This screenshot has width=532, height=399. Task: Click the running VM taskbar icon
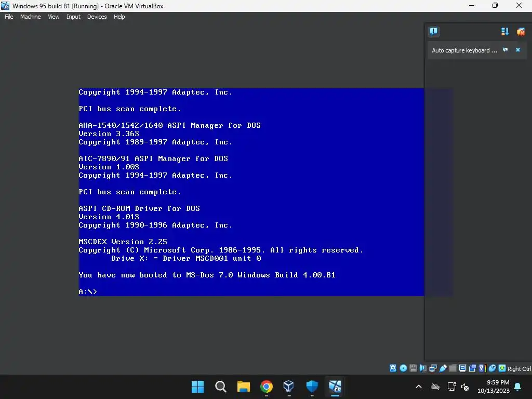[335, 386]
